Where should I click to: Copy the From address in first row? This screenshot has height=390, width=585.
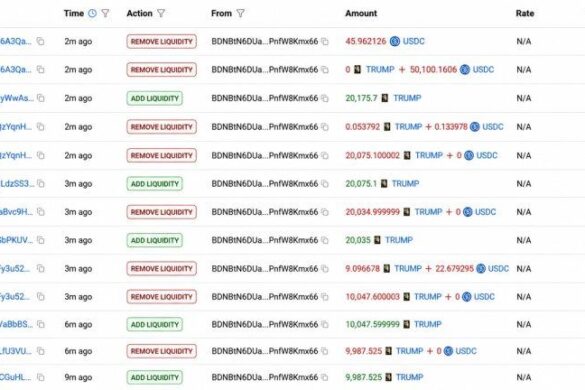[325, 41]
